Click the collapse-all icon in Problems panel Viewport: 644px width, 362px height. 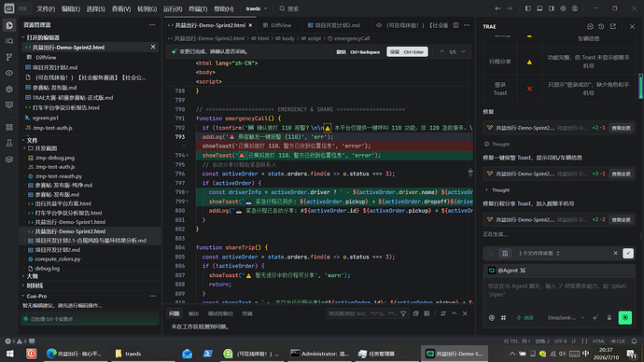pos(415,313)
